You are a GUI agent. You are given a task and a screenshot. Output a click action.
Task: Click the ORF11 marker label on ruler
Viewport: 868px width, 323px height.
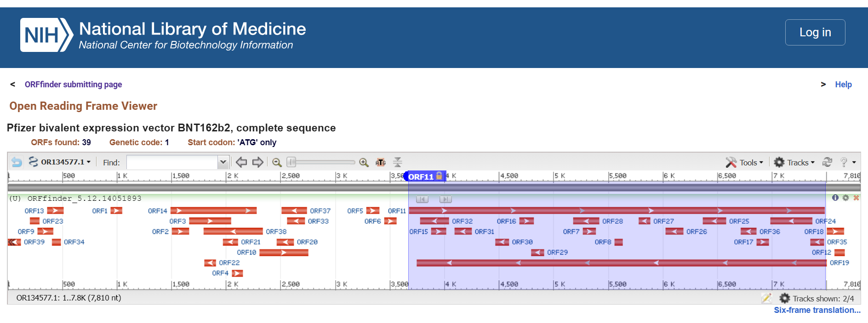pyautogui.click(x=420, y=176)
